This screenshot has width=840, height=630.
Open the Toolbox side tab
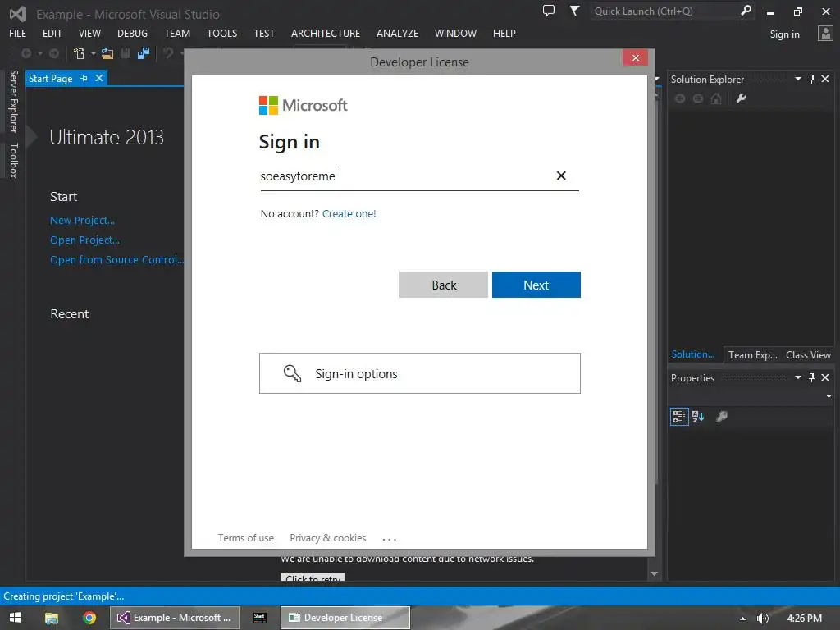pyautogui.click(x=13, y=160)
